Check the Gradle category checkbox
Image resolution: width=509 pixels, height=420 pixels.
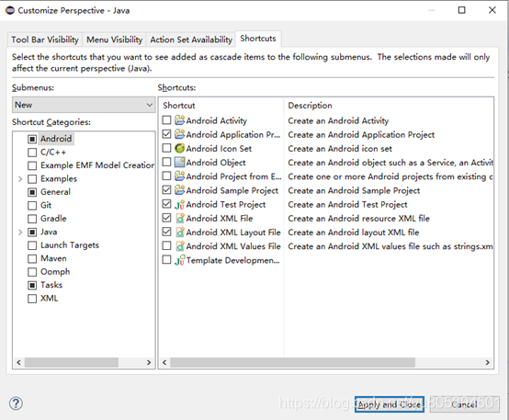click(32, 219)
